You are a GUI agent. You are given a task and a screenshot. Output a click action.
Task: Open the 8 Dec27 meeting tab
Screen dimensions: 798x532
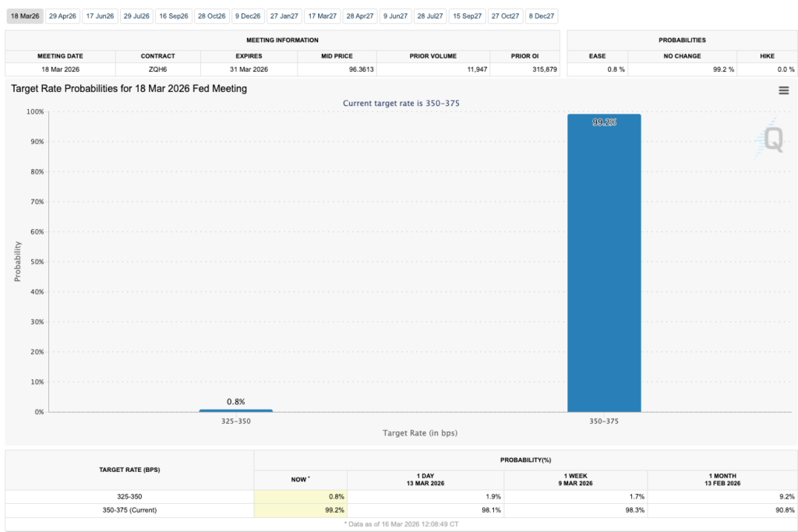point(542,16)
